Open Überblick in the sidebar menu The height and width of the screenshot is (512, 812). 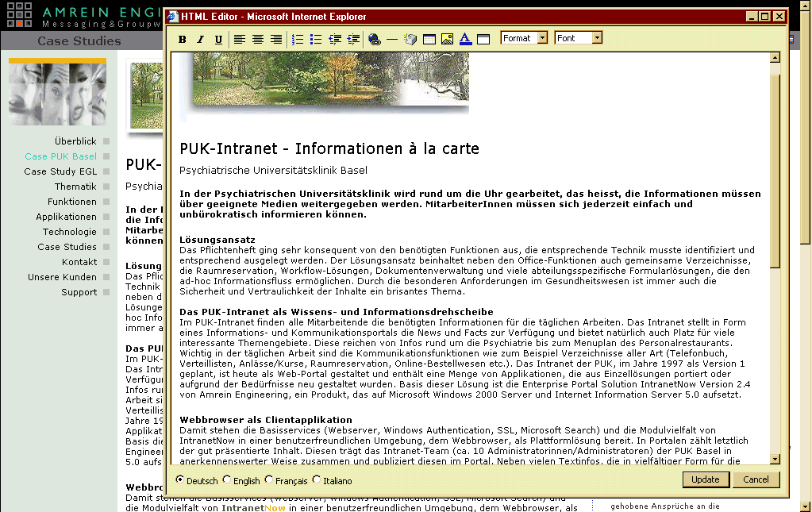(x=75, y=141)
